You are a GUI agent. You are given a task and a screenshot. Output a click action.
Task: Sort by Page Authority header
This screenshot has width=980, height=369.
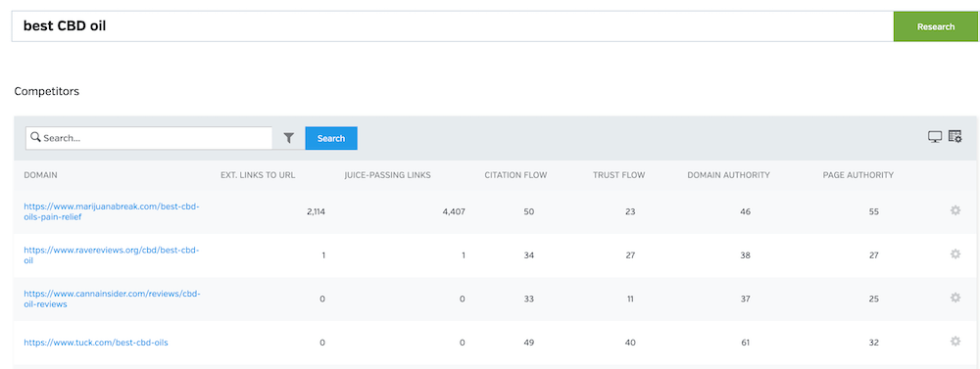point(858,175)
